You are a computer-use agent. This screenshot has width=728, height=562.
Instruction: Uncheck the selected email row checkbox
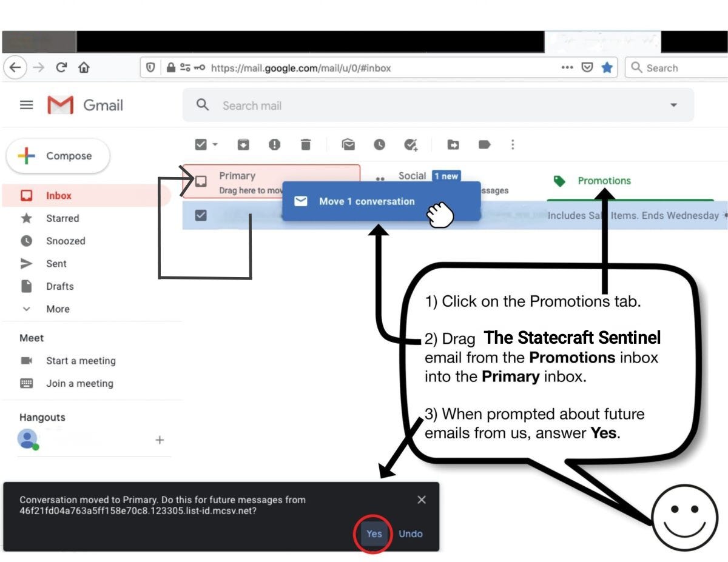201,215
